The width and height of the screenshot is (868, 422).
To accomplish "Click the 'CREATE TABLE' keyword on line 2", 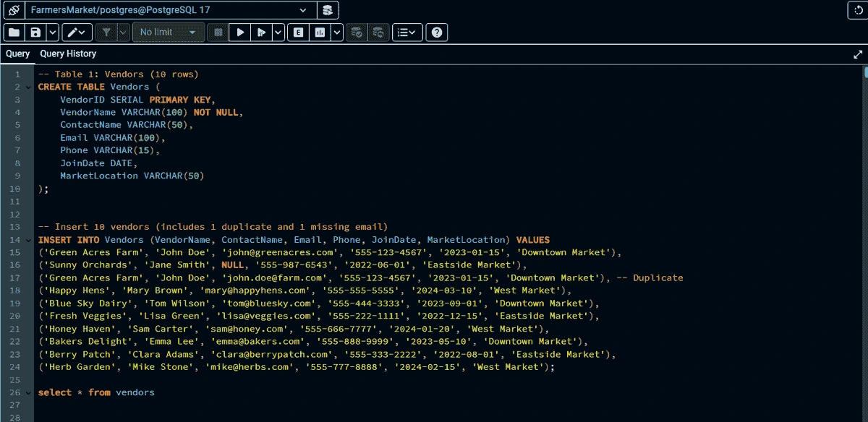I will 72,87.
